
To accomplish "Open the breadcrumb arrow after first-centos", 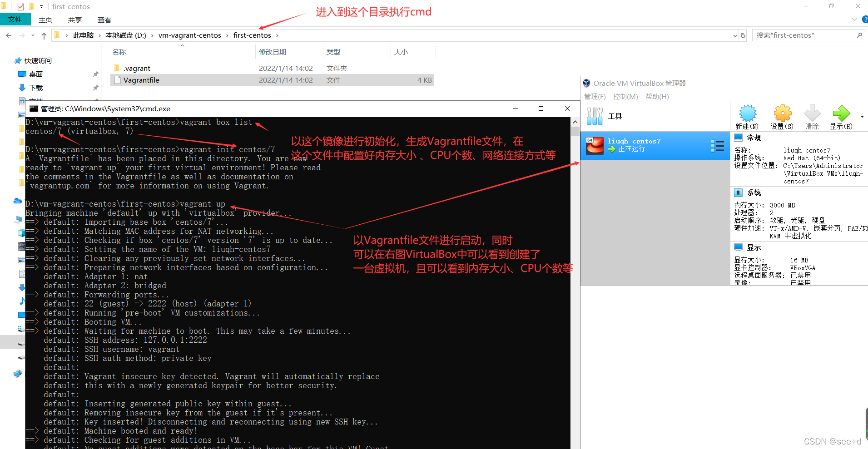I will pos(278,35).
